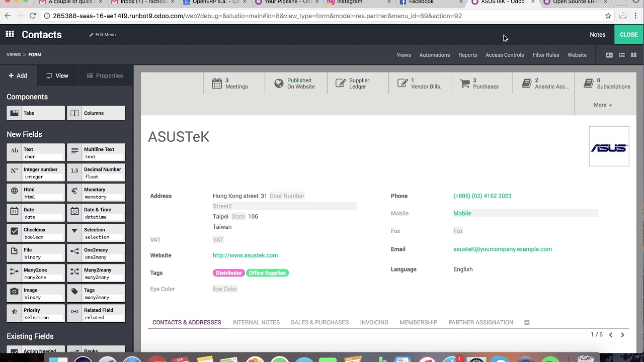Viewport: 644px width, 362px height.
Task: Click the ASUS logo image
Action: click(609, 146)
